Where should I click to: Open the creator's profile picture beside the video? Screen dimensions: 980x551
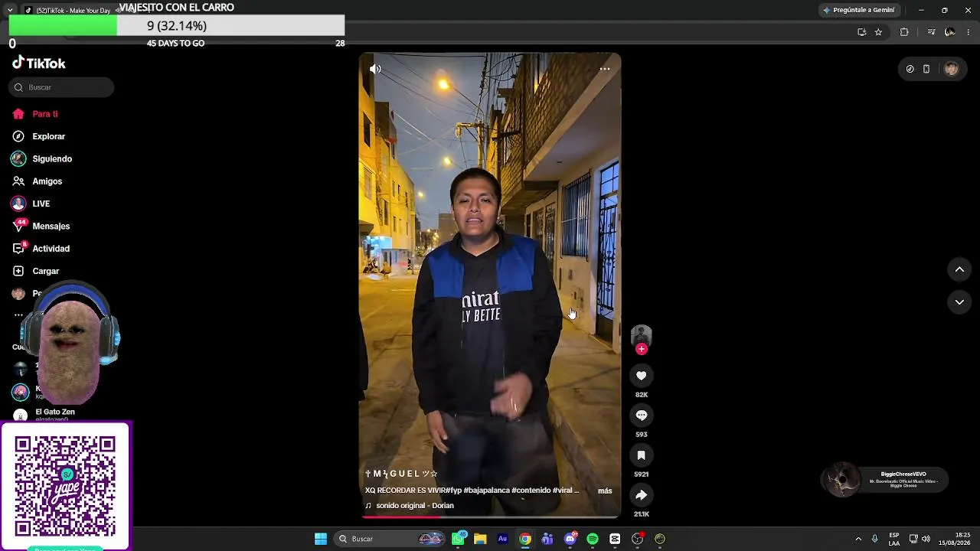(x=642, y=335)
